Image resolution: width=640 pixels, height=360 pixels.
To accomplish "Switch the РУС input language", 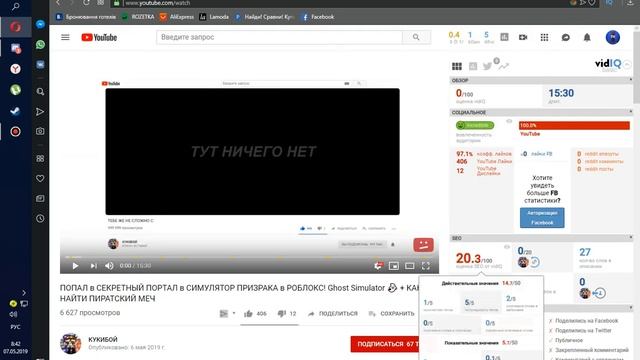I will (16, 327).
